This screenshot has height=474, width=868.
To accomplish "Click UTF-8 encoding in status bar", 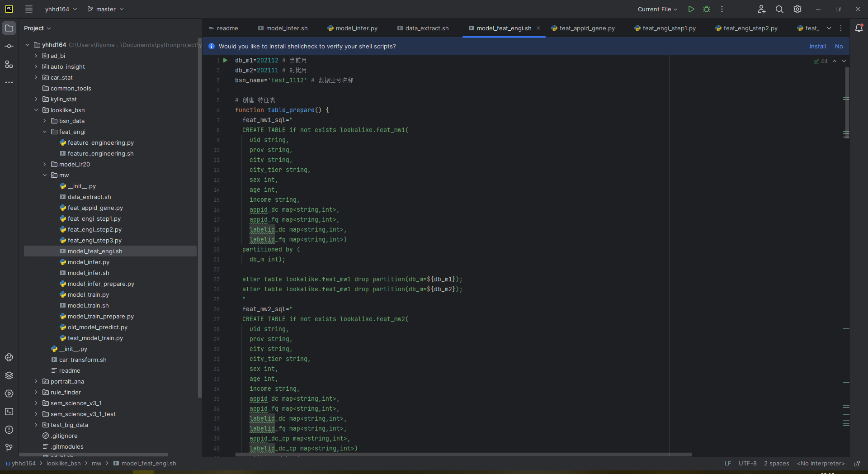I will [x=748, y=464].
